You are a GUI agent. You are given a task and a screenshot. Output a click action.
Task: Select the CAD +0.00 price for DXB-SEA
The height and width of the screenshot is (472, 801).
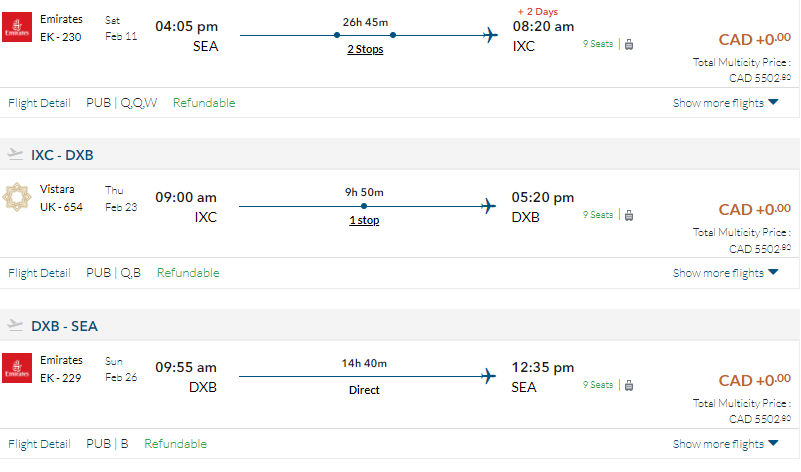pos(755,380)
